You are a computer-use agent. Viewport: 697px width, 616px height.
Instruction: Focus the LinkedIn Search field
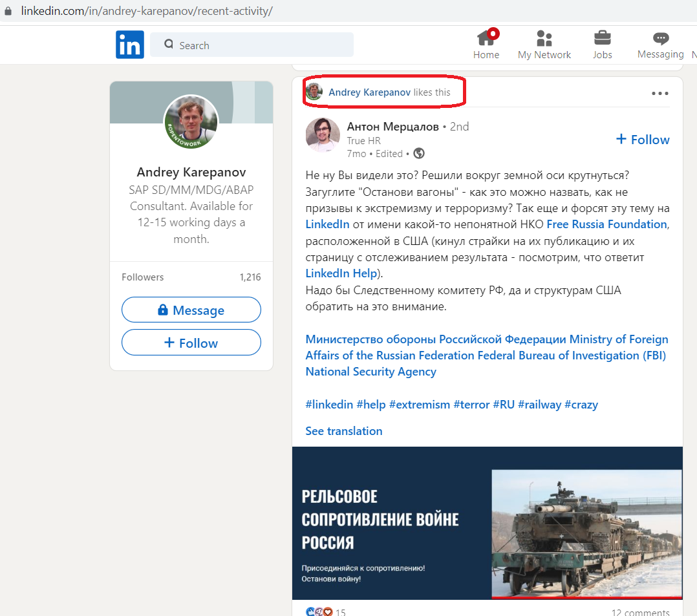(x=252, y=45)
